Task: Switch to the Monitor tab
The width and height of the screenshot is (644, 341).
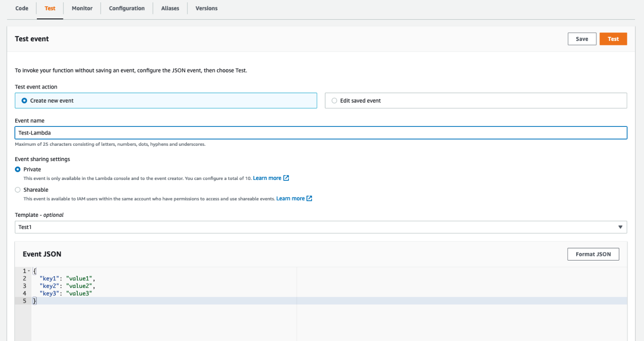Action: tap(82, 8)
